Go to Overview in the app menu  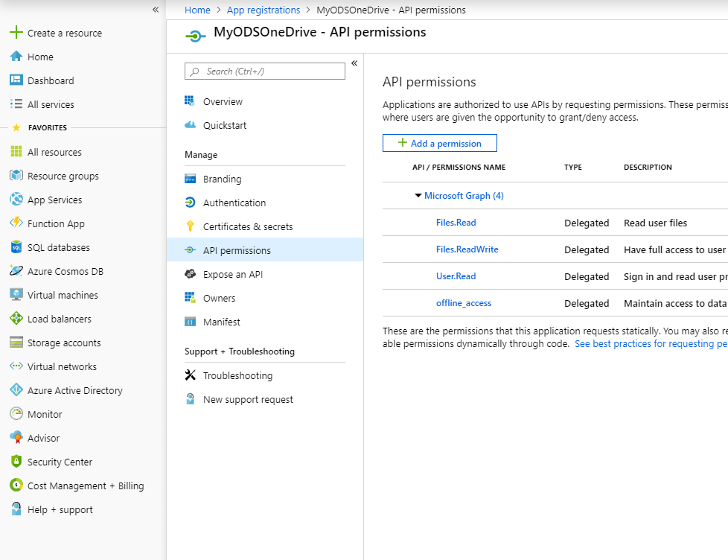point(223,101)
